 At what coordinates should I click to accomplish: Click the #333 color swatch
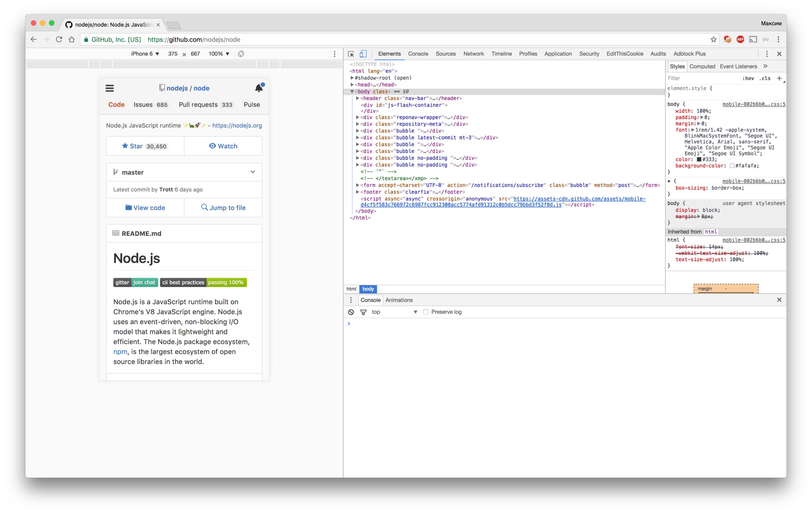[x=699, y=159]
